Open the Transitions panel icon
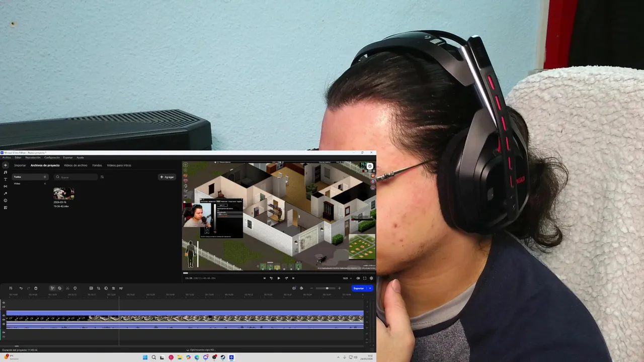This screenshot has width=644, height=362. pyautogui.click(x=6, y=187)
